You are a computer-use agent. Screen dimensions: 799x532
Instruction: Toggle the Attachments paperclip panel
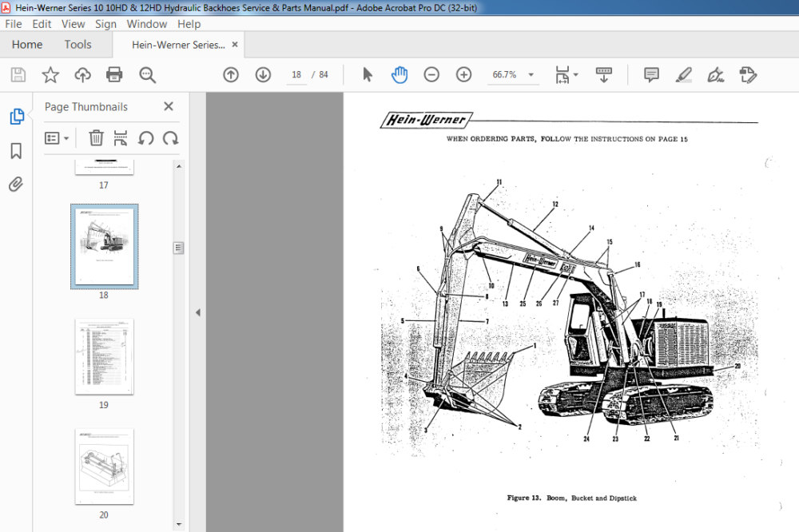tap(16, 184)
